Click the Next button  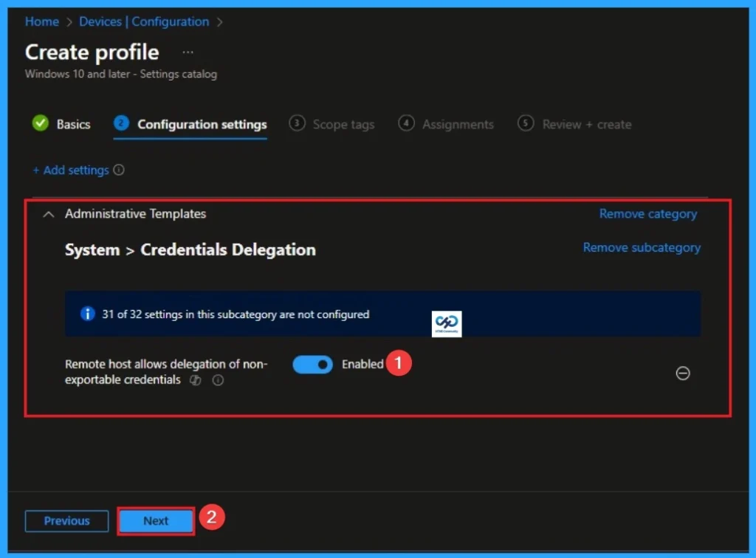tap(155, 520)
